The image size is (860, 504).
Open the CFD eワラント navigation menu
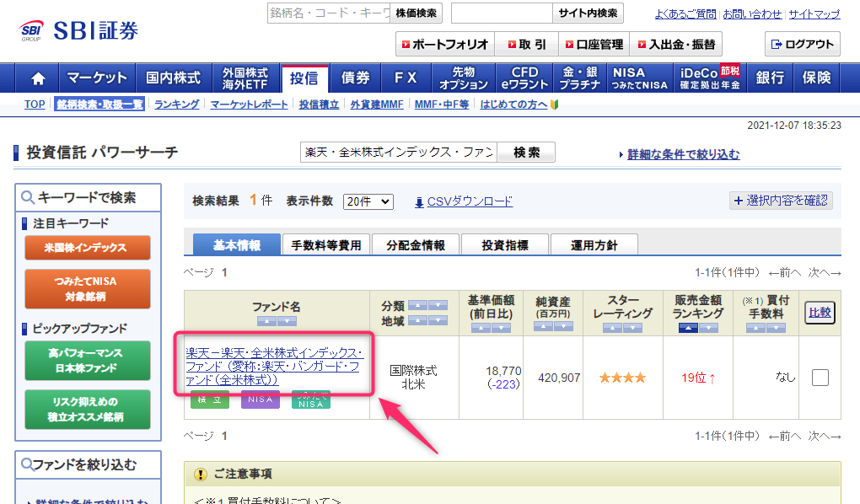click(x=525, y=78)
